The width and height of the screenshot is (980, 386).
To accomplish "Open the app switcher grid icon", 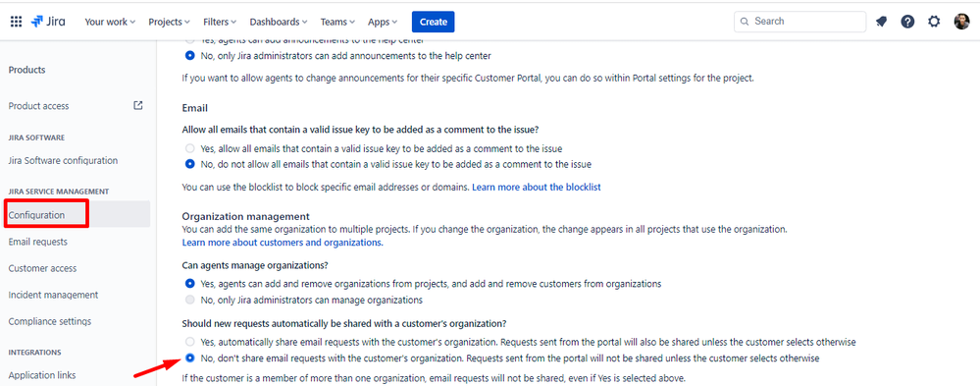I will pos(17,22).
